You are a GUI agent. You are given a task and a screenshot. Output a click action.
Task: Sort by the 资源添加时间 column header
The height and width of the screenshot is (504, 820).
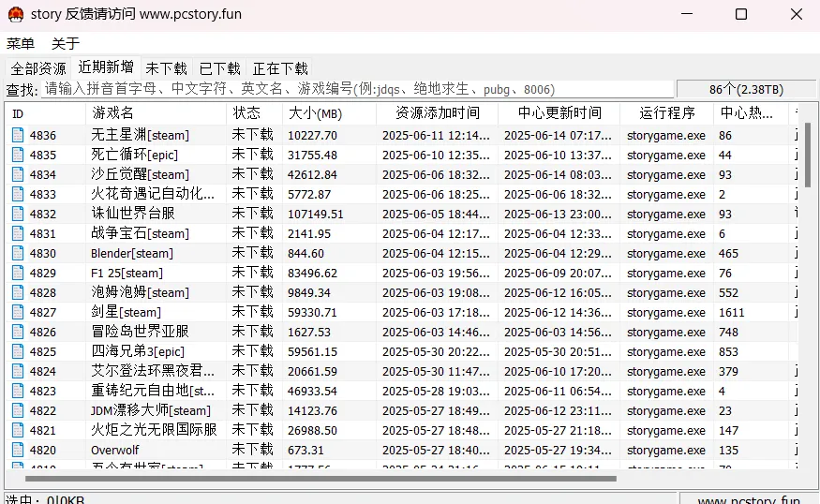438,113
